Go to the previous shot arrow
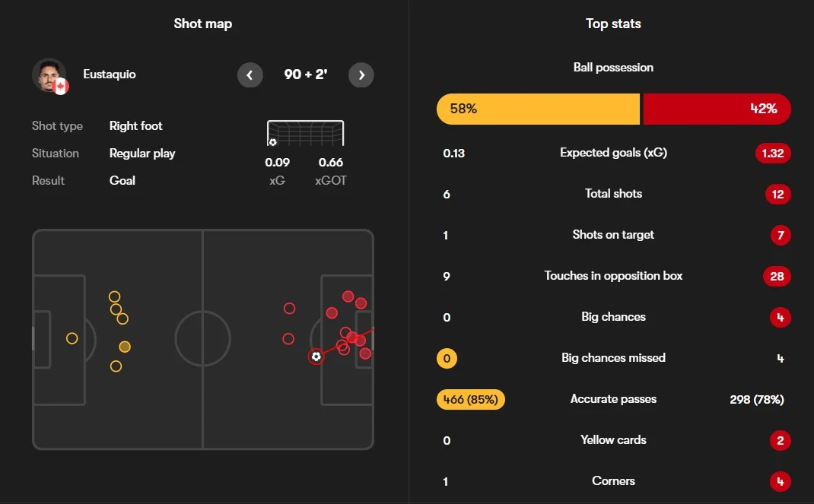This screenshot has height=504, width=814. tap(250, 75)
